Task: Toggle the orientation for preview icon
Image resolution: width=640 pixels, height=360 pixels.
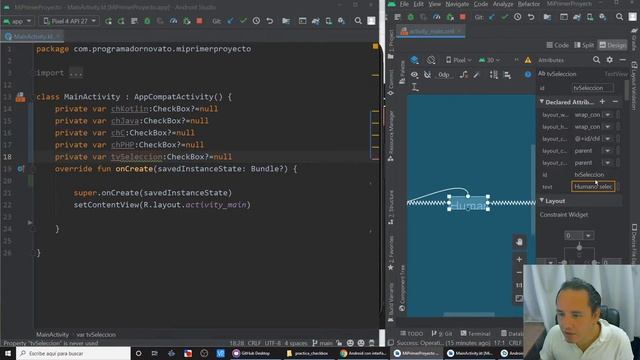Action: click(x=431, y=60)
